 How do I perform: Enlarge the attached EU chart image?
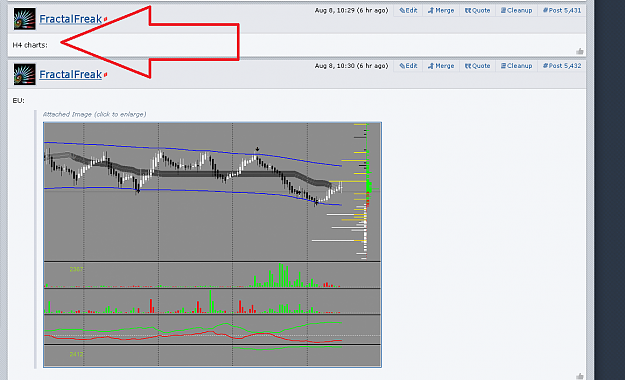(212, 244)
